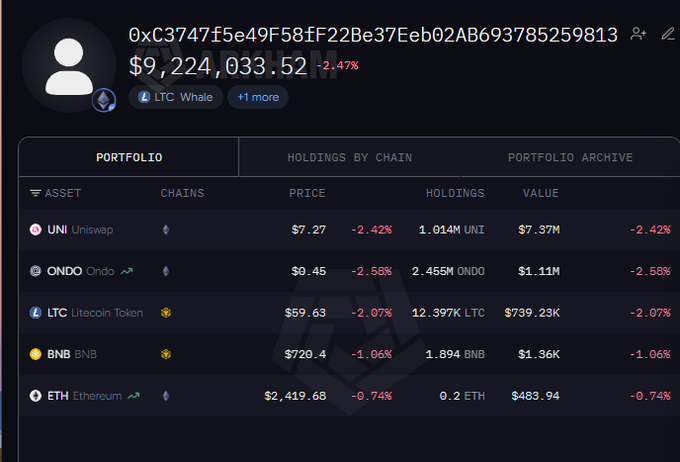Click the Ethereum chain badge on avatar
Viewport: 680px width, 462px height.
(104, 100)
